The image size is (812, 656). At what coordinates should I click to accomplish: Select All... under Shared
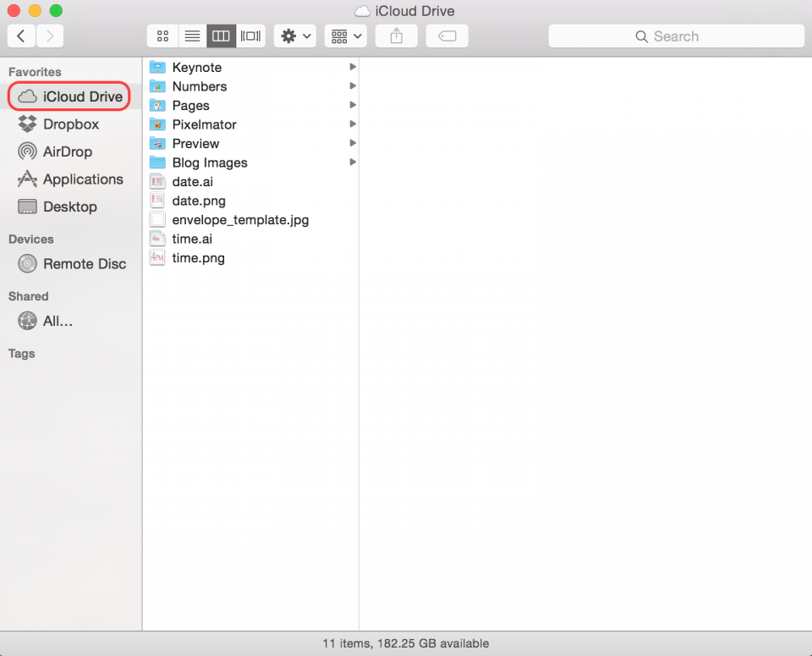click(x=71, y=321)
